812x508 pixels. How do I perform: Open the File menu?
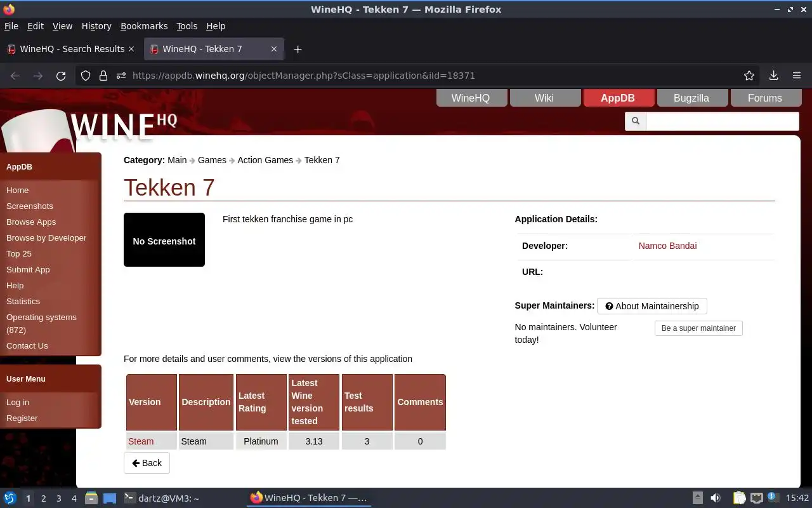click(x=11, y=26)
